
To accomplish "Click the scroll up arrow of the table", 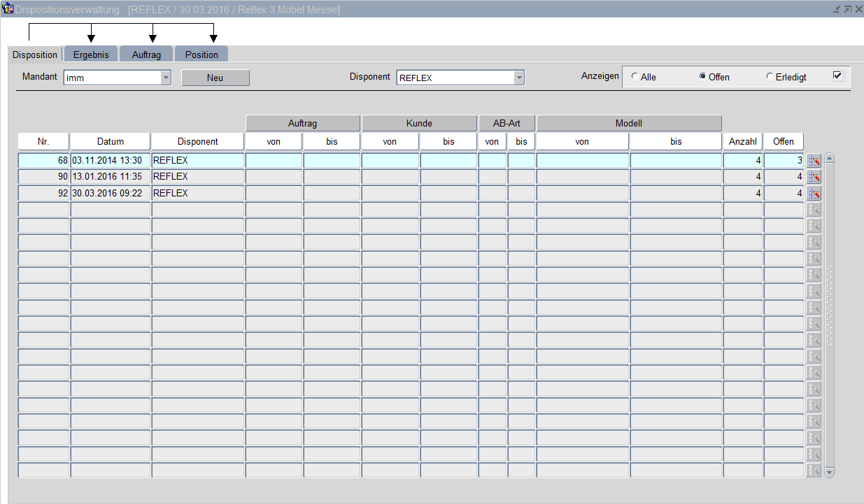I will coord(830,158).
